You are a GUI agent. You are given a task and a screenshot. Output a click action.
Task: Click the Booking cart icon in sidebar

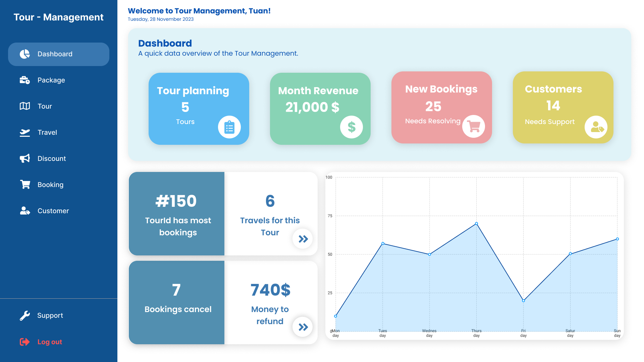[x=25, y=185]
